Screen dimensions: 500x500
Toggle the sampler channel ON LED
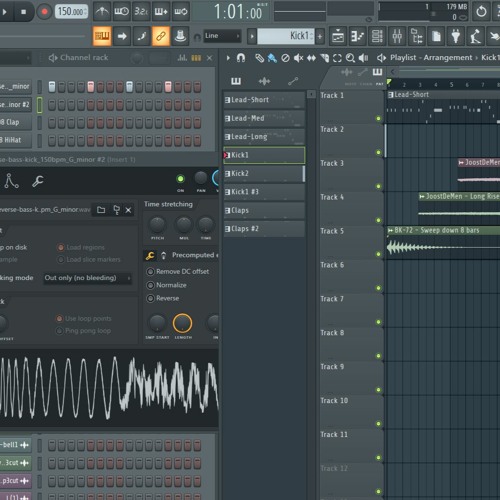click(x=180, y=179)
